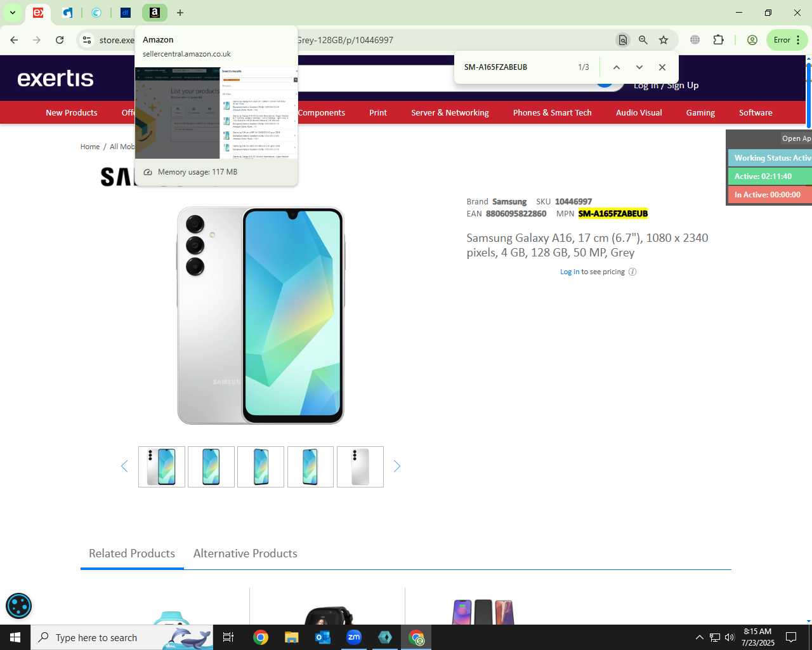Viewport: 812px width, 650px height.
Task: Go back to previous page
Action: click(14, 40)
